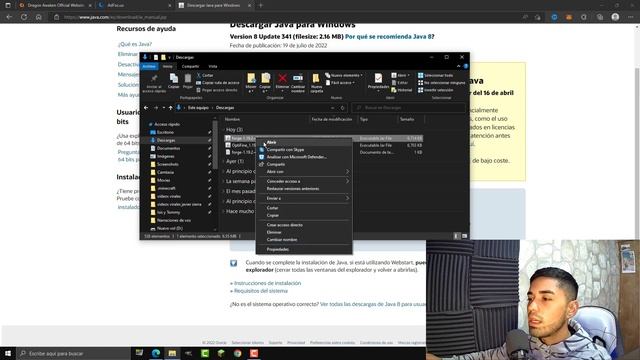Click the Windows taskbar search box
Screen dimensions: 640x360
point(73,353)
